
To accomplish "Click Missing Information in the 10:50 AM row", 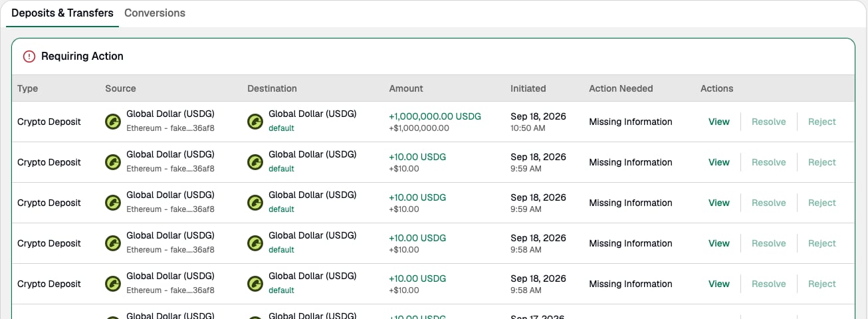I will (631, 122).
